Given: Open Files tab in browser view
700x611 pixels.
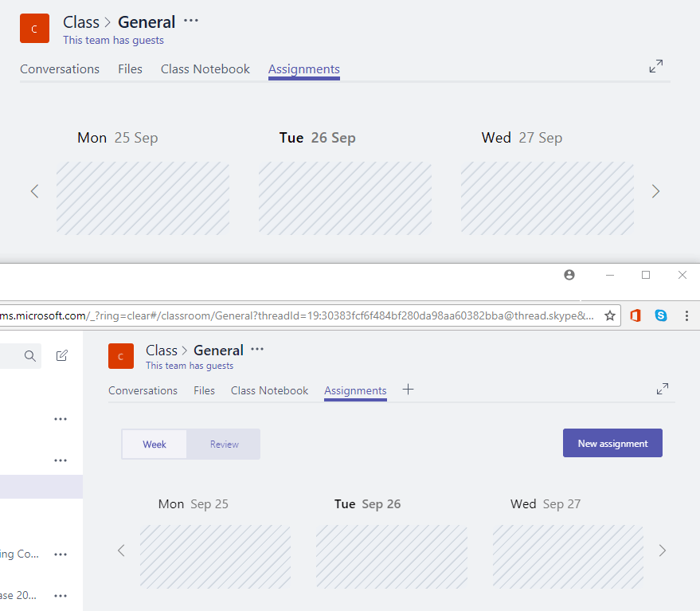Looking at the screenshot, I should click(204, 391).
